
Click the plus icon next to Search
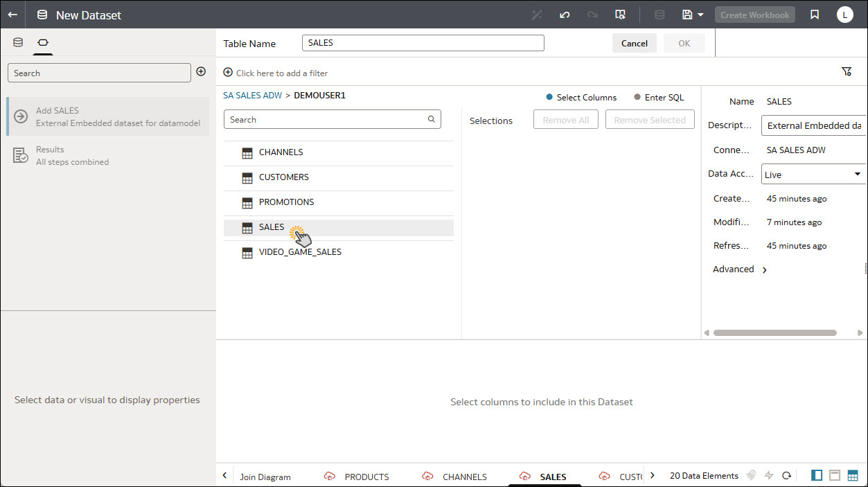[201, 71]
